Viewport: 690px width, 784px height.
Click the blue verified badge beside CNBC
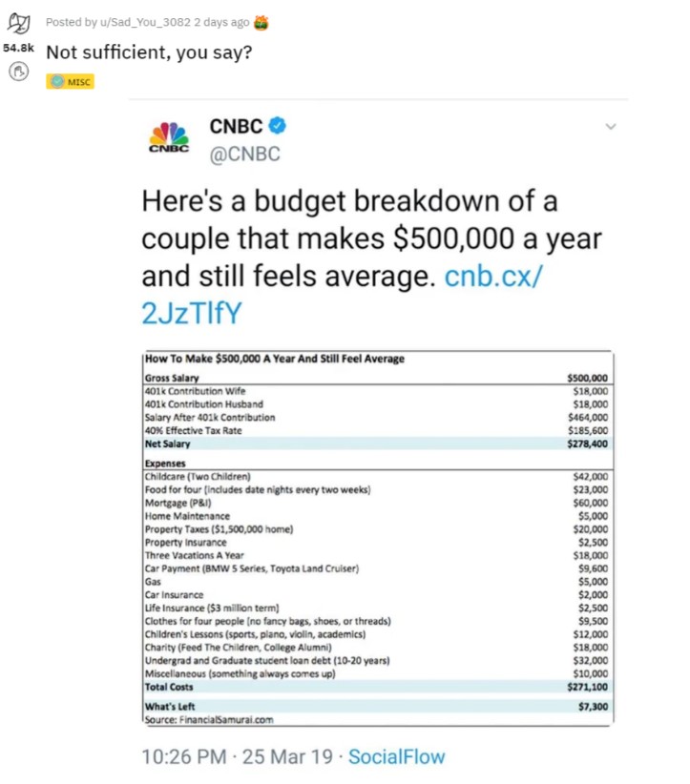coord(278,126)
